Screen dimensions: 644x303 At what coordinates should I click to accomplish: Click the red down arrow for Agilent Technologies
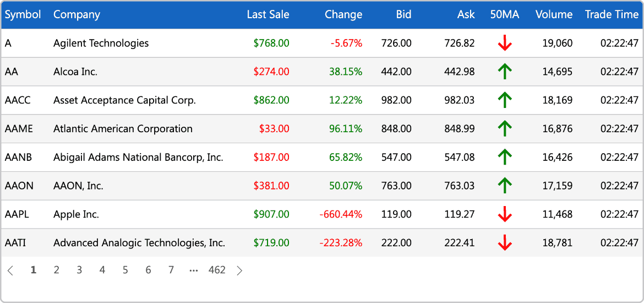point(504,43)
